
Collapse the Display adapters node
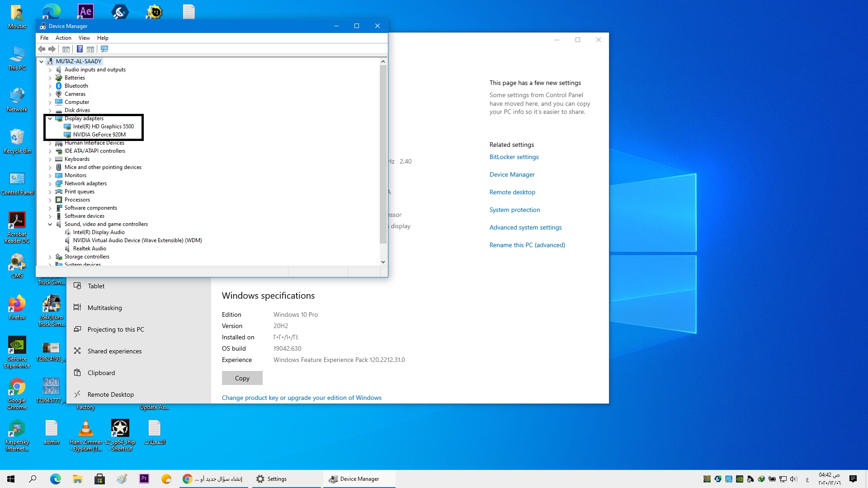pos(50,118)
